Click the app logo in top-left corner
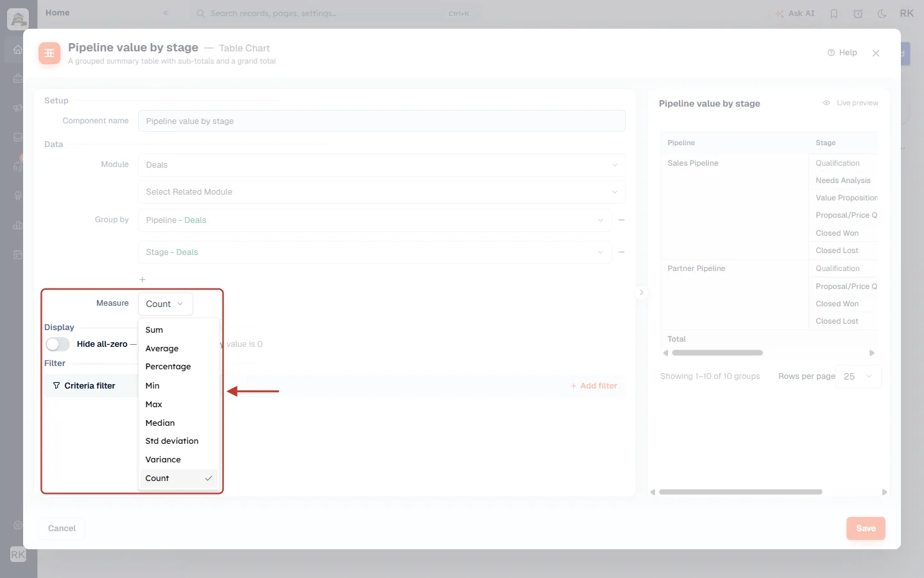 (18, 19)
